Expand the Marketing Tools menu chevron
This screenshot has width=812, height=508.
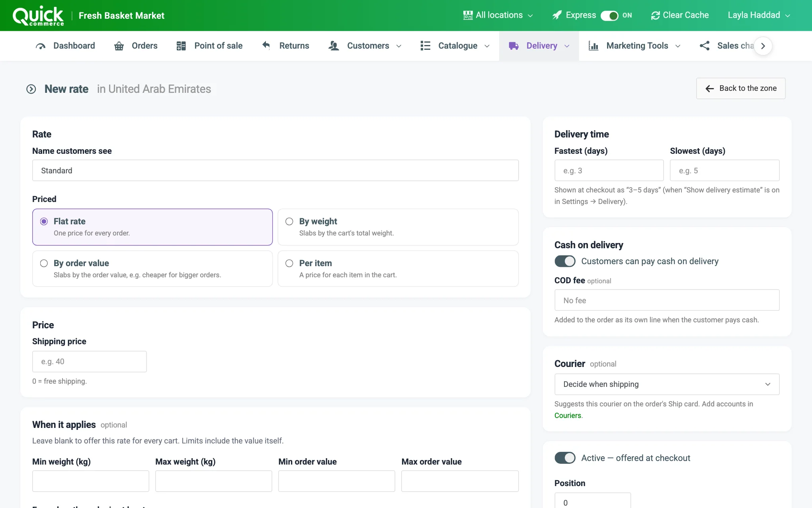click(678, 46)
